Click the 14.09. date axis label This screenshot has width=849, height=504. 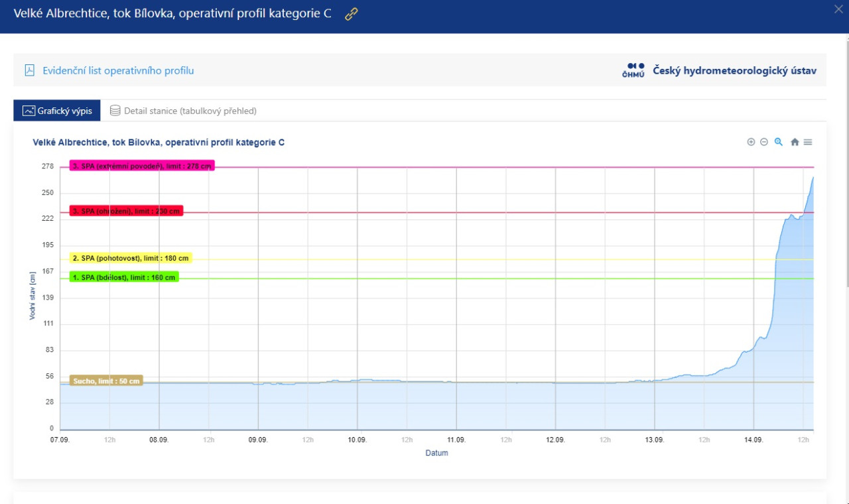pyautogui.click(x=753, y=440)
